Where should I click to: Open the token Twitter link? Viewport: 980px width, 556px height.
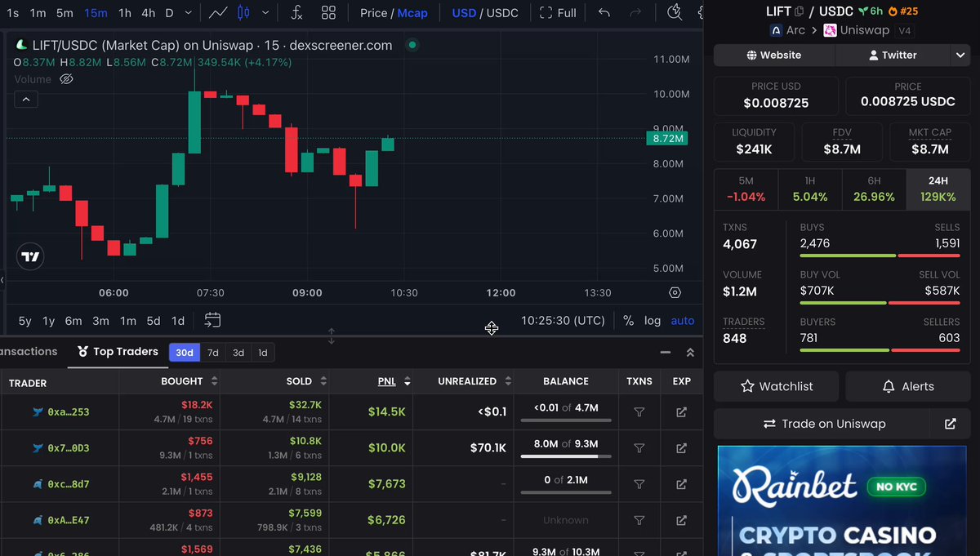(893, 55)
